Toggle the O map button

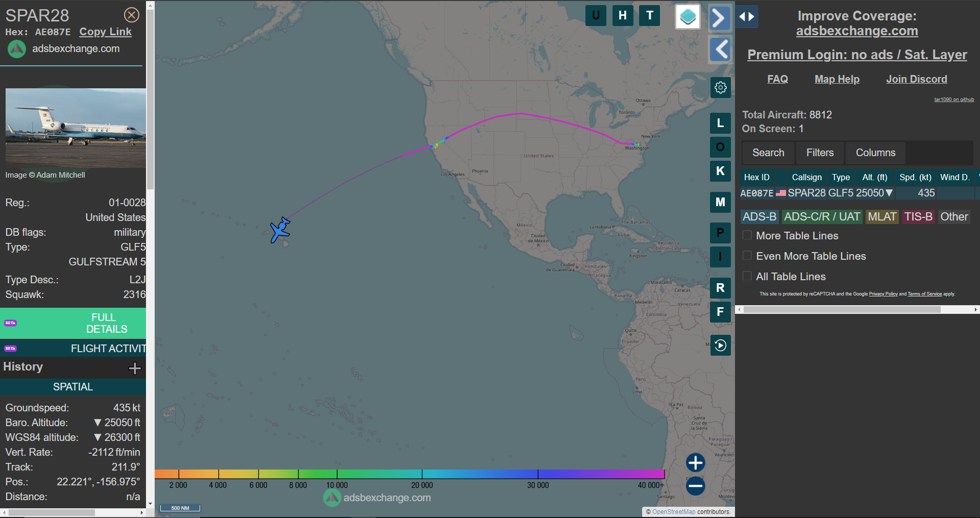pos(720,147)
